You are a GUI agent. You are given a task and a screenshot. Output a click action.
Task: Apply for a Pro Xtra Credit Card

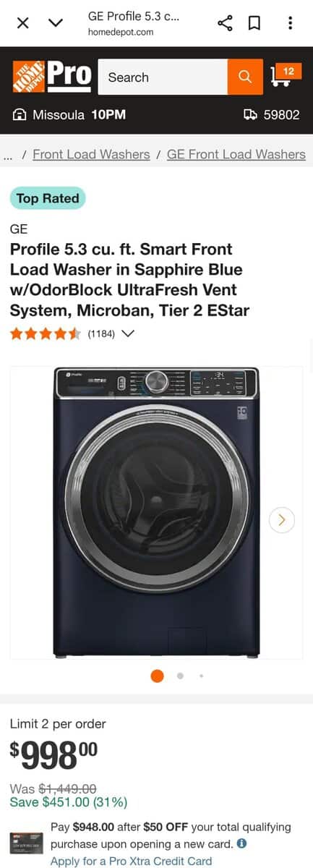132,861
